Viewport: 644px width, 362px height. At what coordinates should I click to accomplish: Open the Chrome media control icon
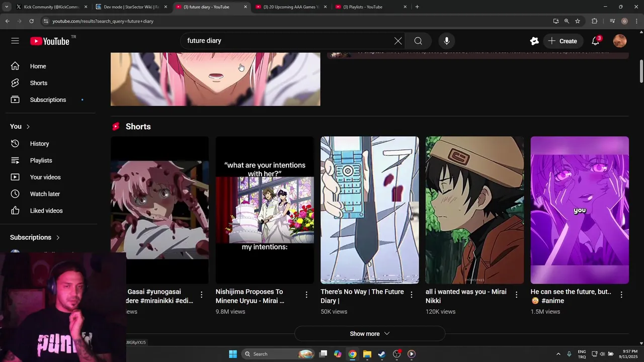(612, 21)
